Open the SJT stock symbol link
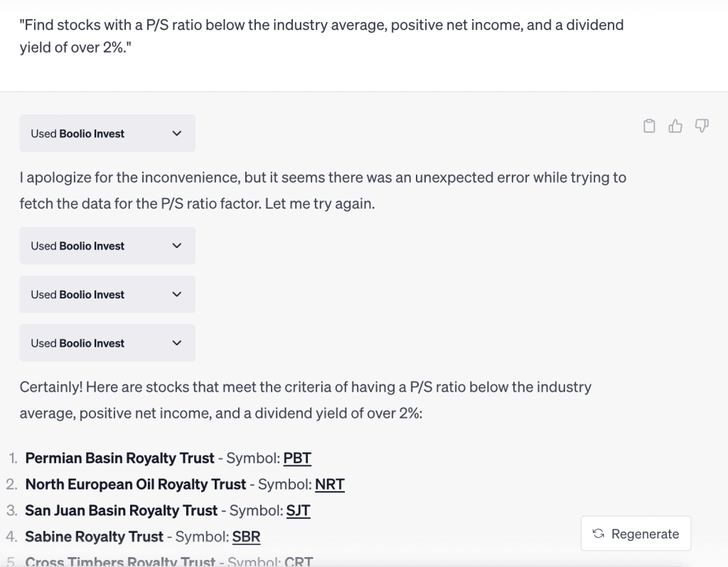This screenshot has height=567, width=728. coord(298,510)
